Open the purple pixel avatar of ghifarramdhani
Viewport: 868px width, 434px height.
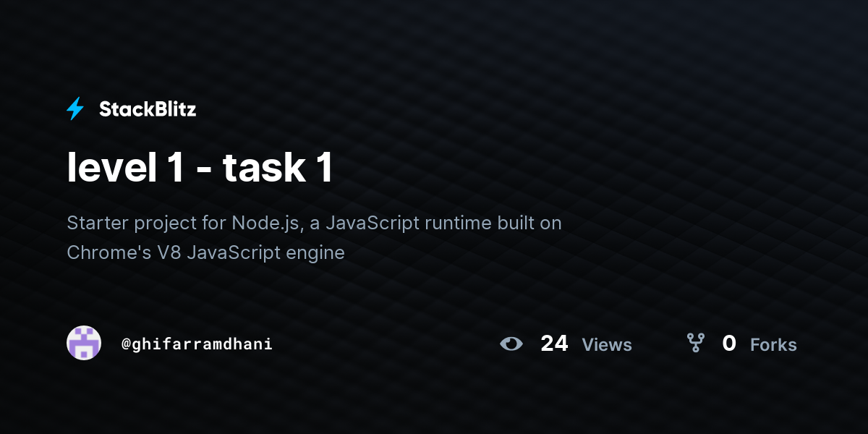pyautogui.click(x=84, y=343)
